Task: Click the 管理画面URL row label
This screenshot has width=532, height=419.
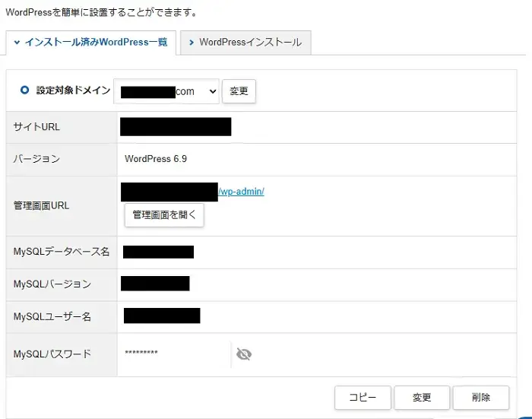Action: click(x=41, y=206)
